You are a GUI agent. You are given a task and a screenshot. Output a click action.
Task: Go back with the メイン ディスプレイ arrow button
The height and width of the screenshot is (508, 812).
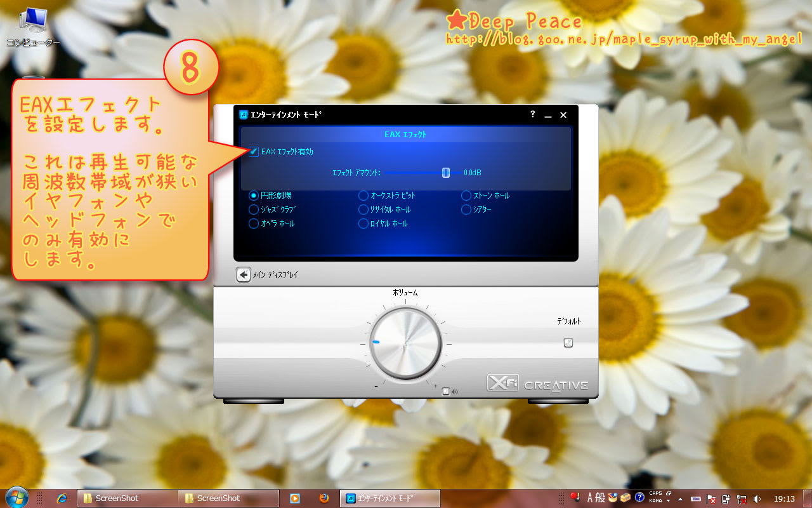[243, 275]
